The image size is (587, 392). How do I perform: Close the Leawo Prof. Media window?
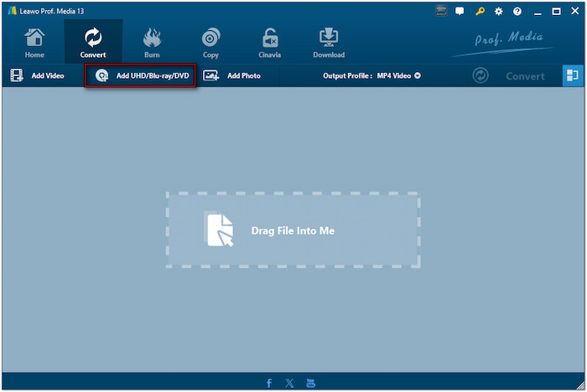coord(575,11)
